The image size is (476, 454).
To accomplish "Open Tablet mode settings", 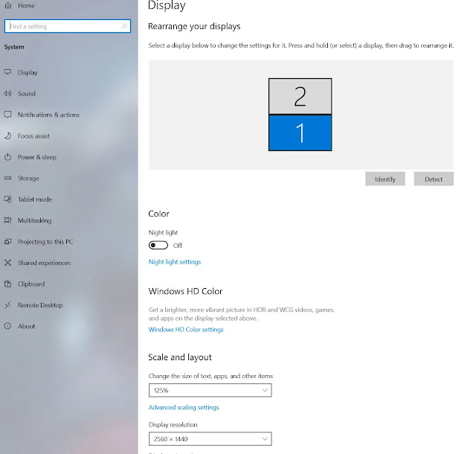I will pos(35,199).
